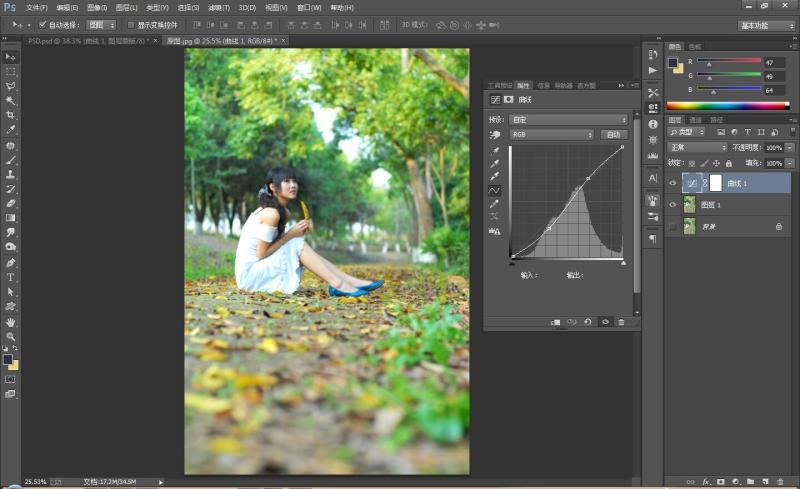Open the Edit (E) menu
The width and height of the screenshot is (800, 489).
[67, 8]
